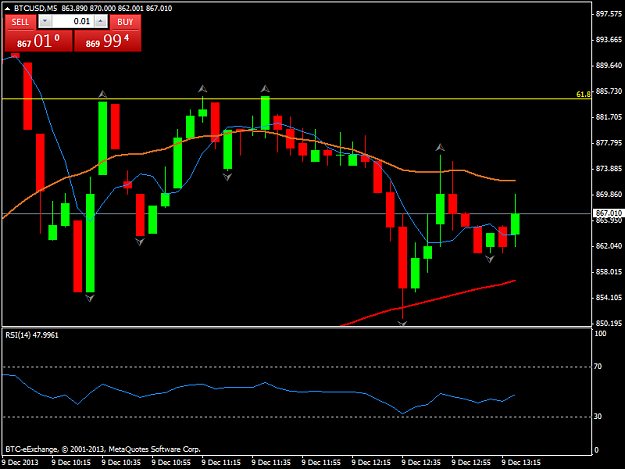Click the 9 Dec 11:35 time label
Viewport: 625px width, 469px height.
(271, 463)
